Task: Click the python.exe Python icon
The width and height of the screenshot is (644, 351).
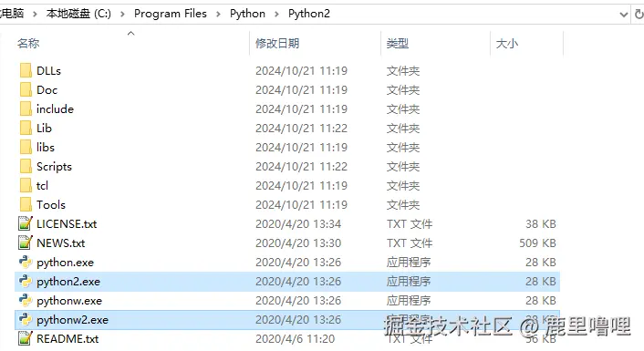Action: (x=26, y=262)
